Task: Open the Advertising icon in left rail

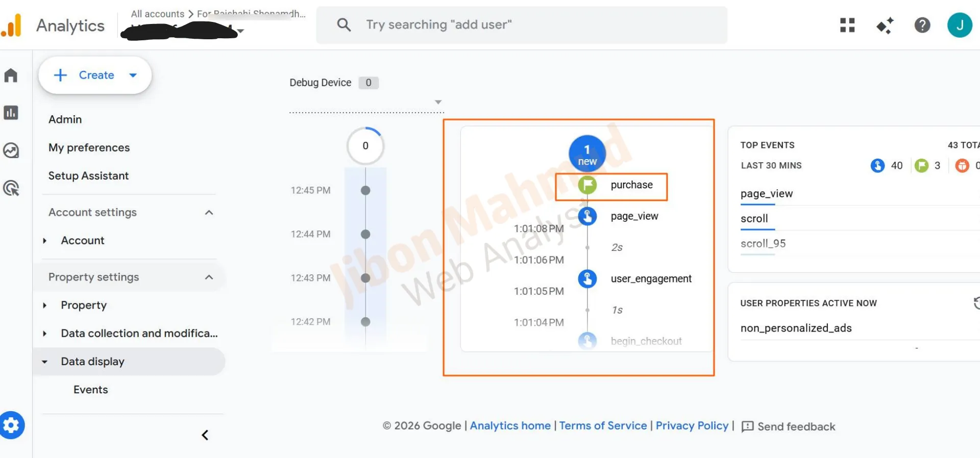Action: click(x=11, y=188)
